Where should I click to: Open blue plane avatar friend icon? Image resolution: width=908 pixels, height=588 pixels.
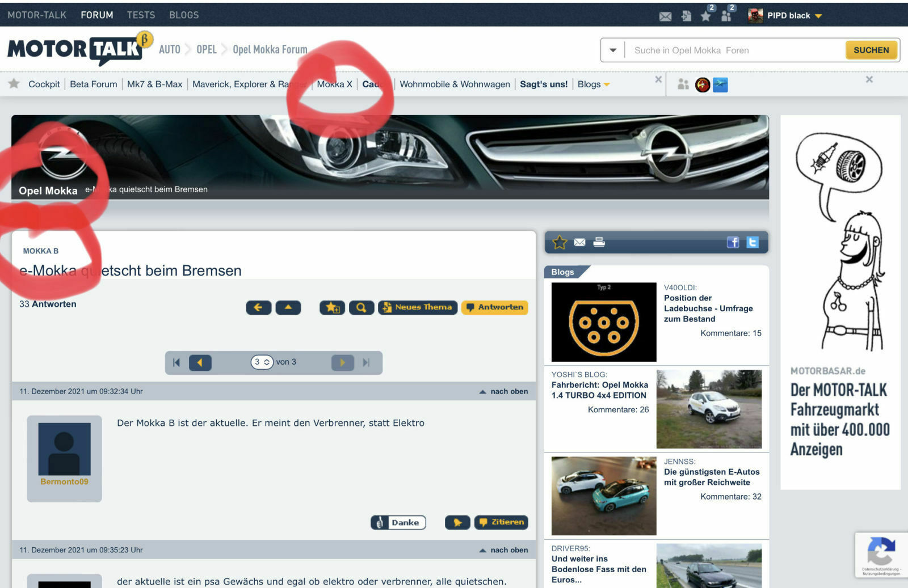click(x=720, y=85)
